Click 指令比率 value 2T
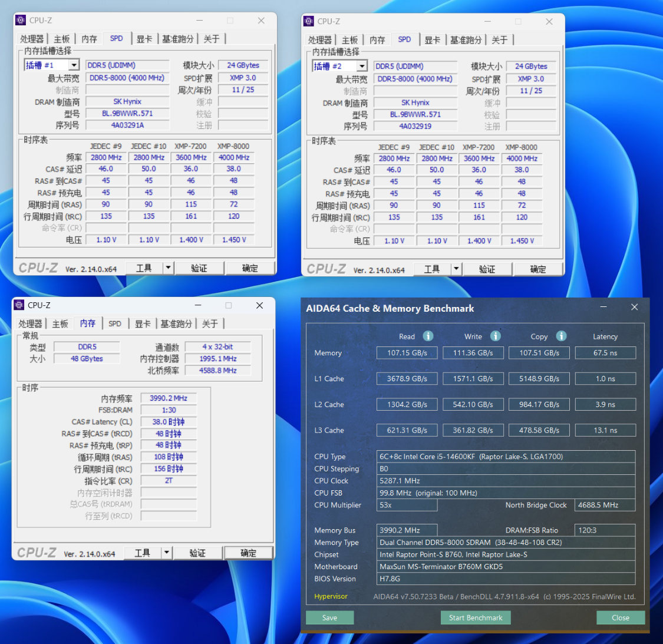The image size is (663, 644). (x=169, y=480)
